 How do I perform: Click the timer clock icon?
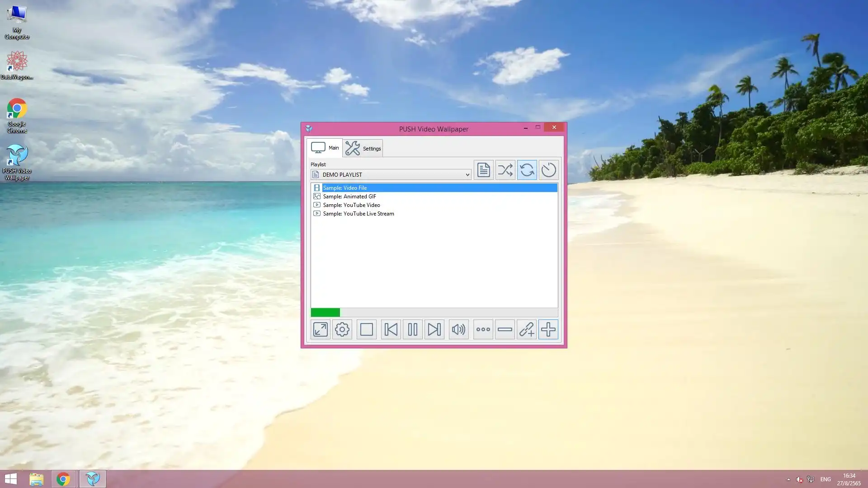click(548, 170)
